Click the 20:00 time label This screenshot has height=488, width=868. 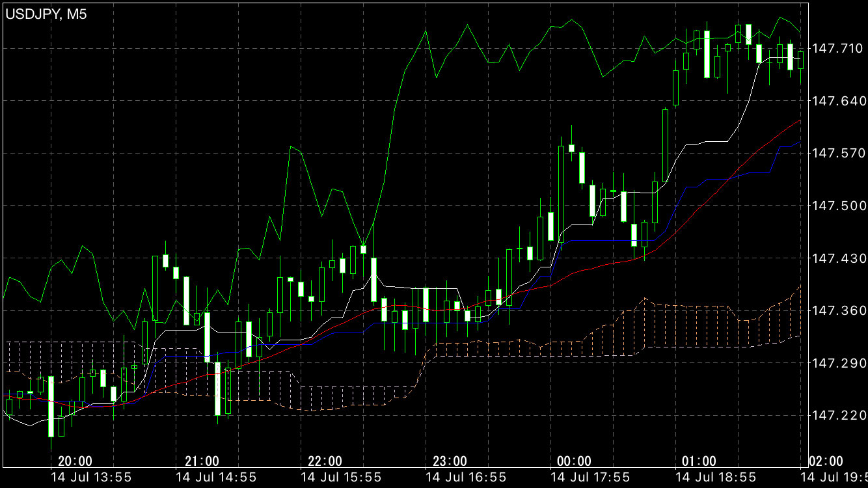(x=75, y=461)
